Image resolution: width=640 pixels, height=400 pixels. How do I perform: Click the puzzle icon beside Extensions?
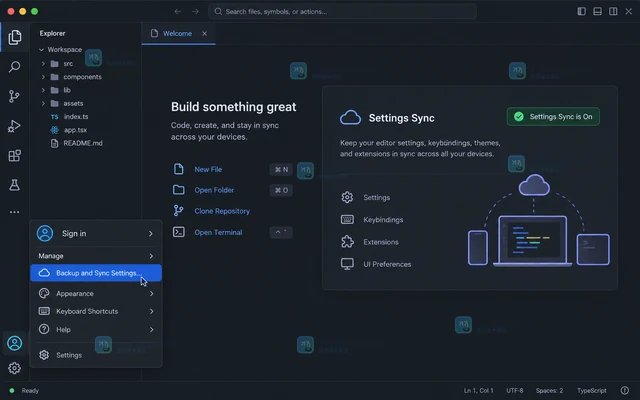click(x=347, y=242)
